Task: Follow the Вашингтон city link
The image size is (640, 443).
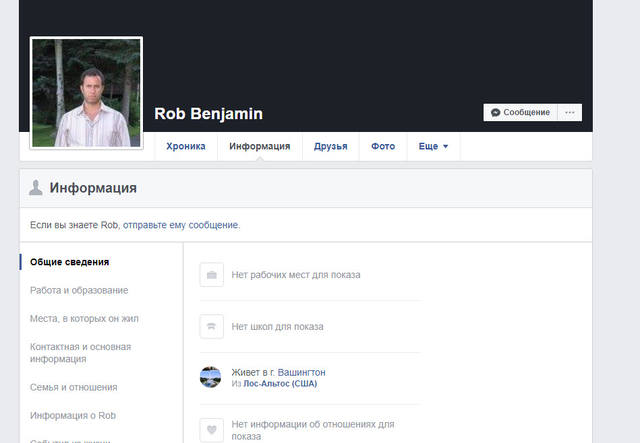Action: 301,372
